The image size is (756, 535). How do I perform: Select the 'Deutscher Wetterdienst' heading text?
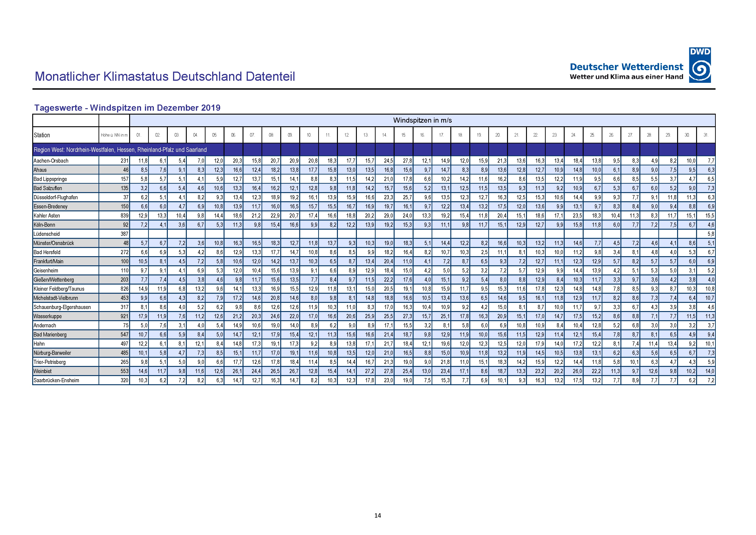click(x=626, y=67)
